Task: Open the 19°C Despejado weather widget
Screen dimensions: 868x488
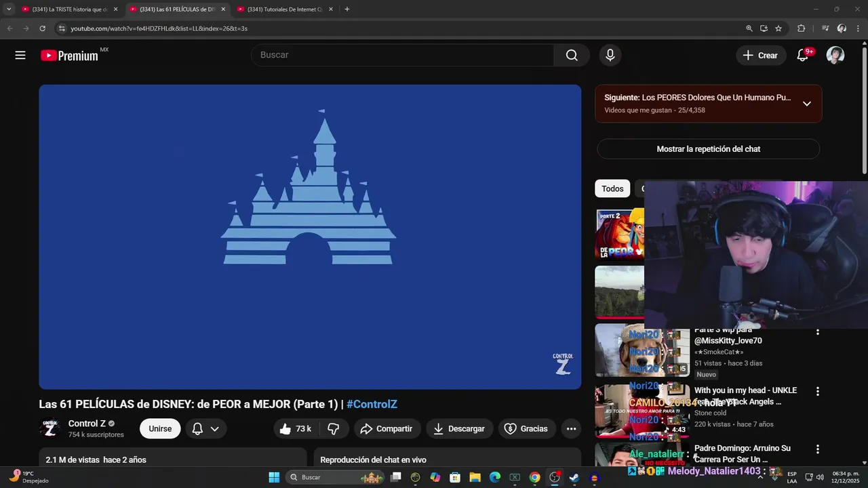Action: coord(28,477)
